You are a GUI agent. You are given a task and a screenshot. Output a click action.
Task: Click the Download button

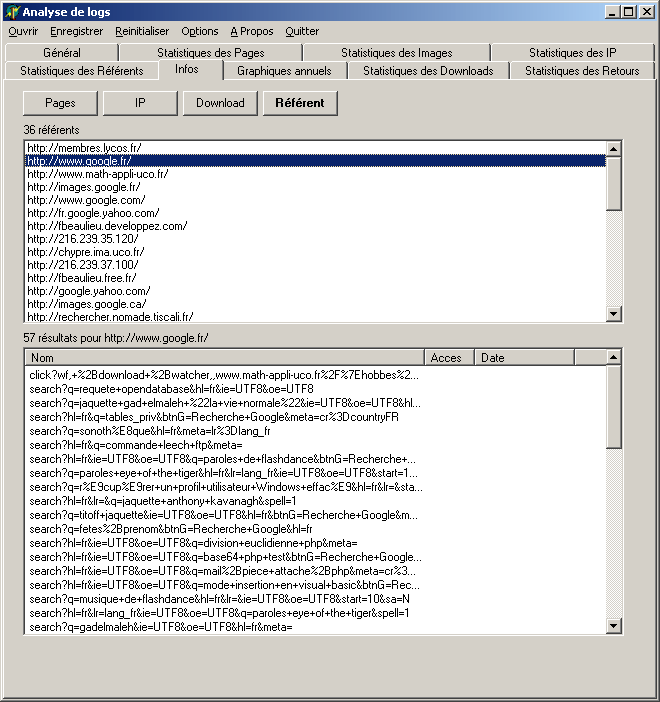coord(220,103)
